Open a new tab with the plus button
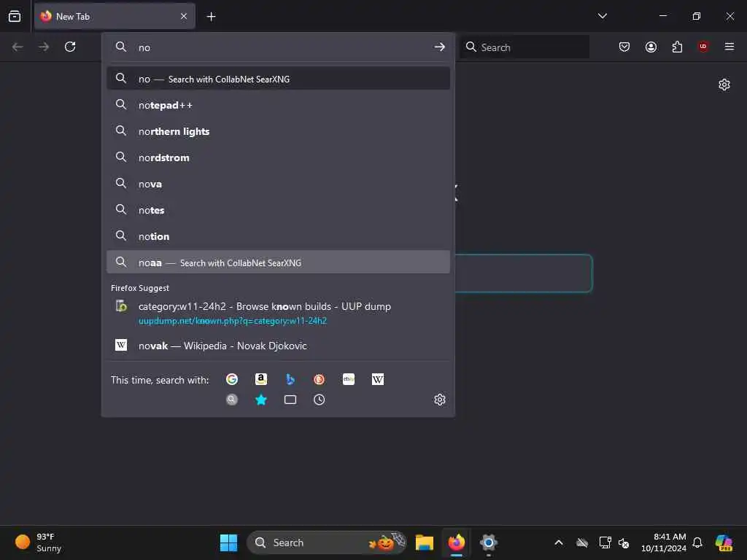Image resolution: width=747 pixels, height=560 pixels. click(x=211, y=17)
